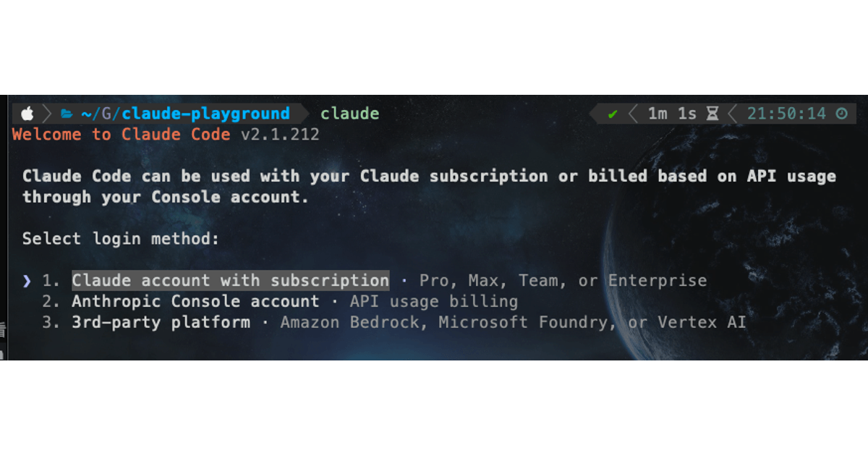Click the 21:50:14 time display
This screenshot has width=868, height=456.
[786, 114]
